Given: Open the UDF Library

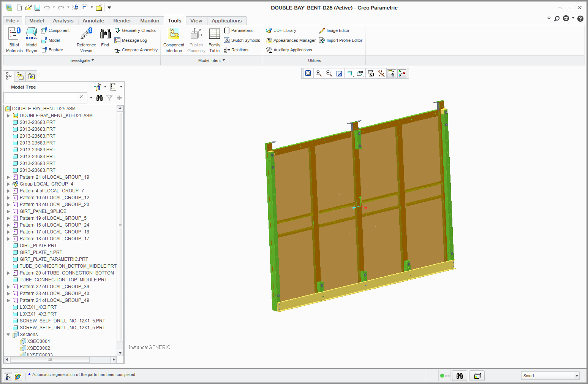Looking at the screenshot, I should pos(281,30).
